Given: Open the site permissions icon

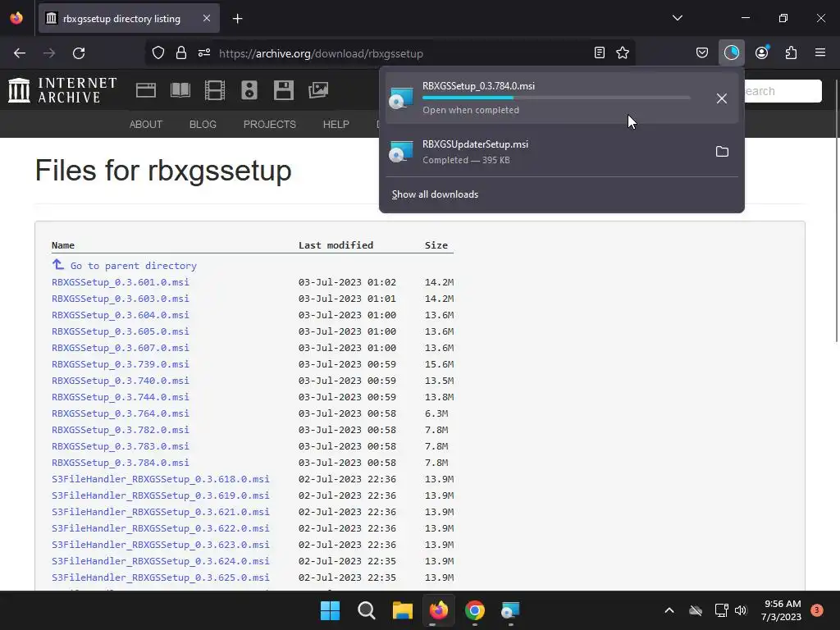Looking at the screenshot, I should 204,52.
